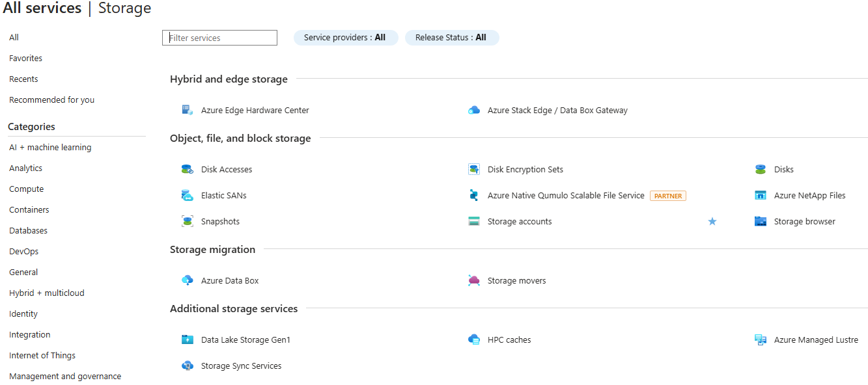The width and height of the screenshot is (868, 385).
Task: Open the Service providers filter dropdown
Action: pos(345,38)
